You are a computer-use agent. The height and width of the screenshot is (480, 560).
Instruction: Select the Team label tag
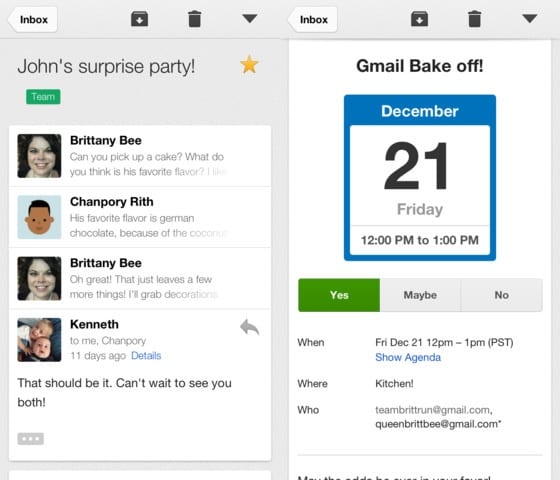click(43, 97)
